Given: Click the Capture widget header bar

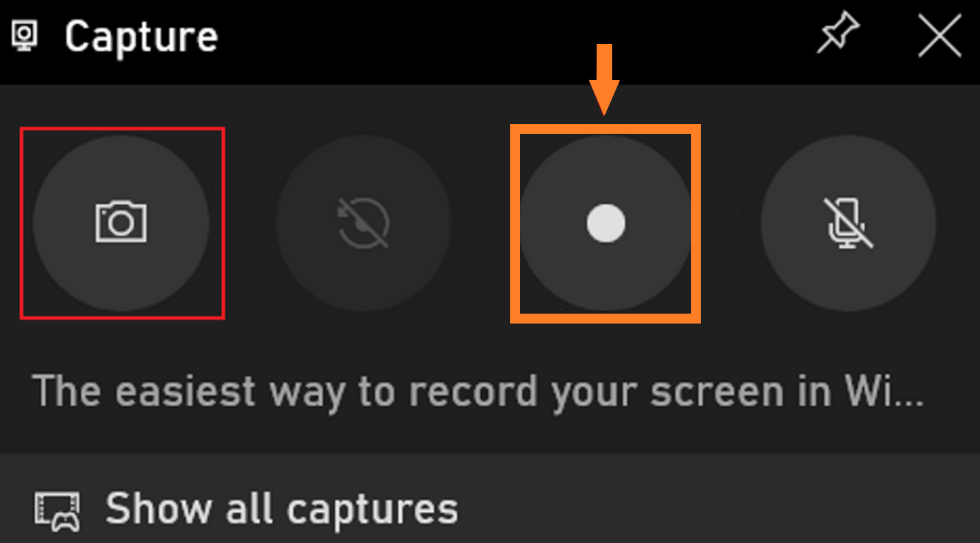Looking at the screenshot, I should (x=490, y=35).
